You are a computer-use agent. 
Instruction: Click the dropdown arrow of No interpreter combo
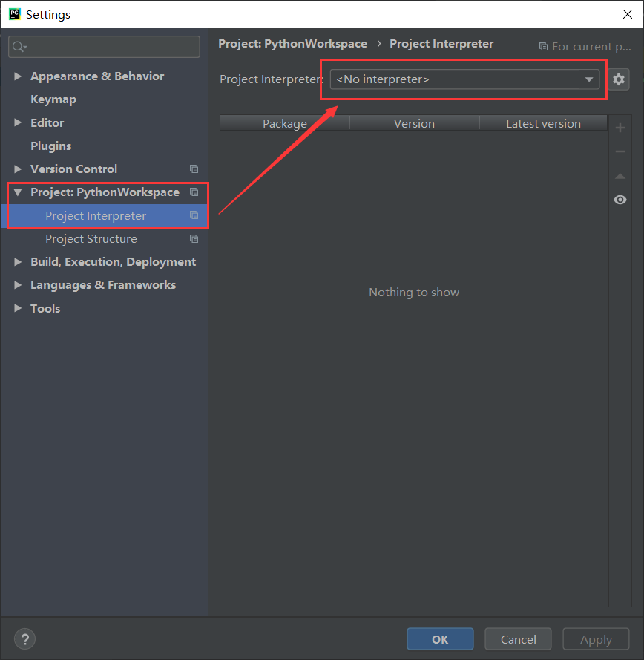point(589,79)
